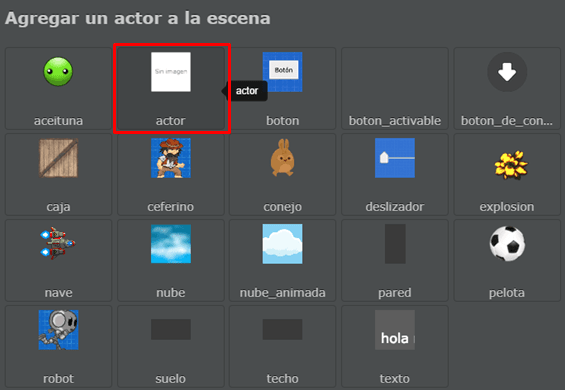Image resolution: width=565 pixels, height=390 pixels.
Task: Select the blank 'actor' with no image
Action: click(x=171, y=88)
